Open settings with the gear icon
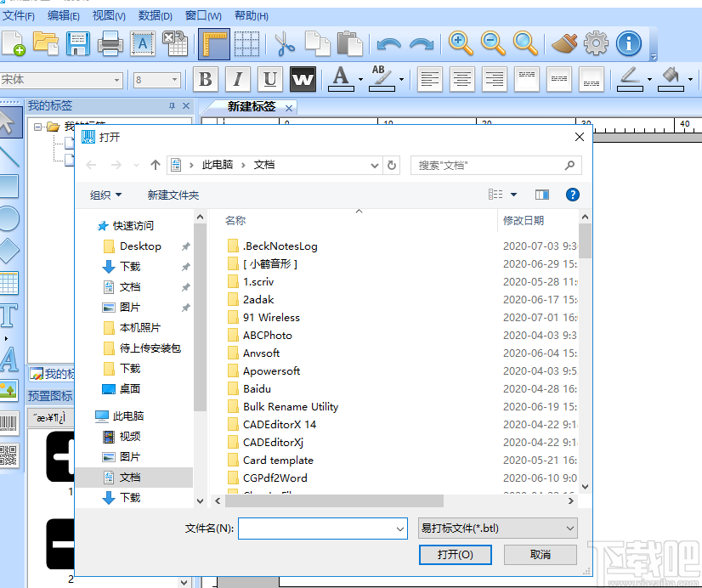This screenshot has height=588, width=702. click(597, 43)
